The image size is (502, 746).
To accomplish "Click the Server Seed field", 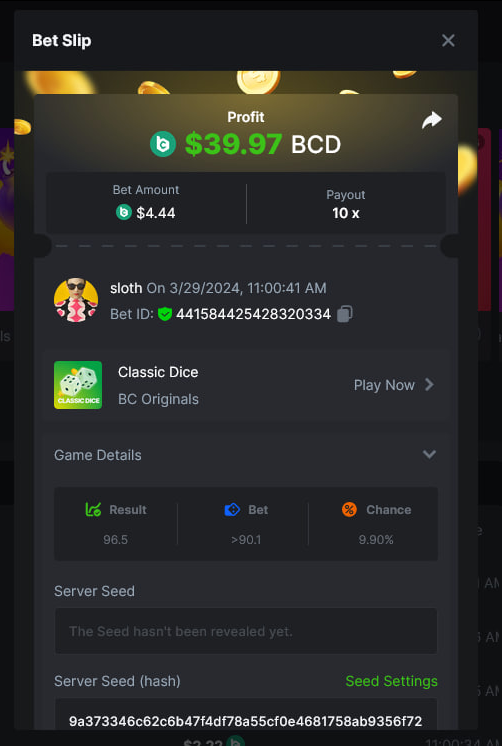I will click(x=246, y=631).
